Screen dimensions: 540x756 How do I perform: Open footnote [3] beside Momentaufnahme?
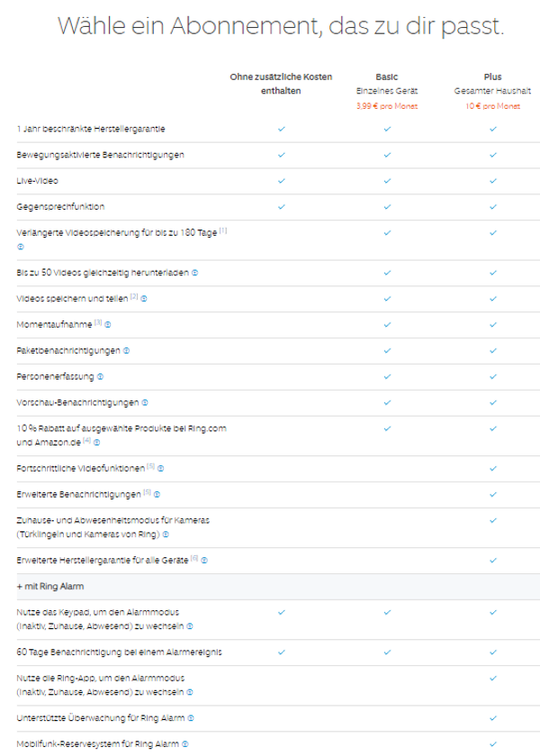[97, 322]
